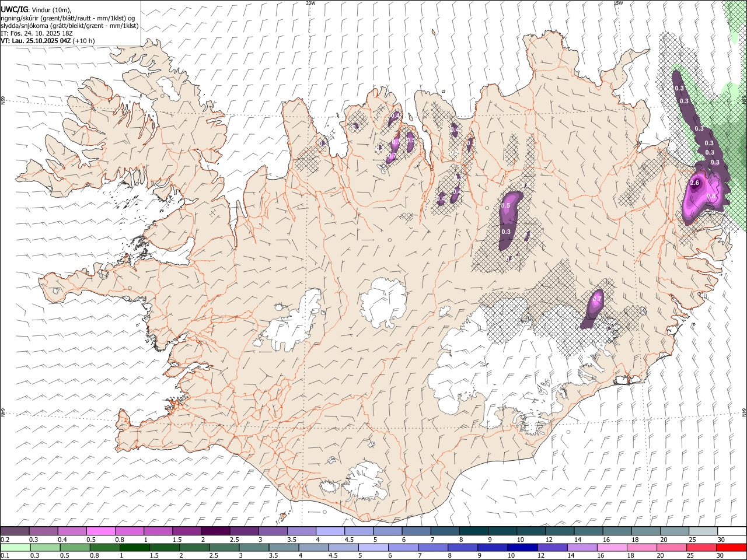The height and width of the screenshot is (560, 747).
Task: Click the "15W" longitude label at top
Action: (x=618, y=3)
